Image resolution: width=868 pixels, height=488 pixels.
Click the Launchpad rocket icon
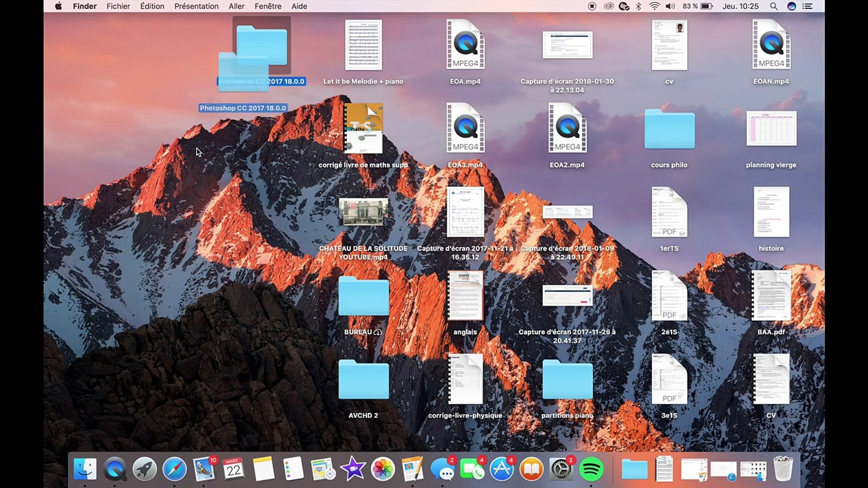coord(145,469)
